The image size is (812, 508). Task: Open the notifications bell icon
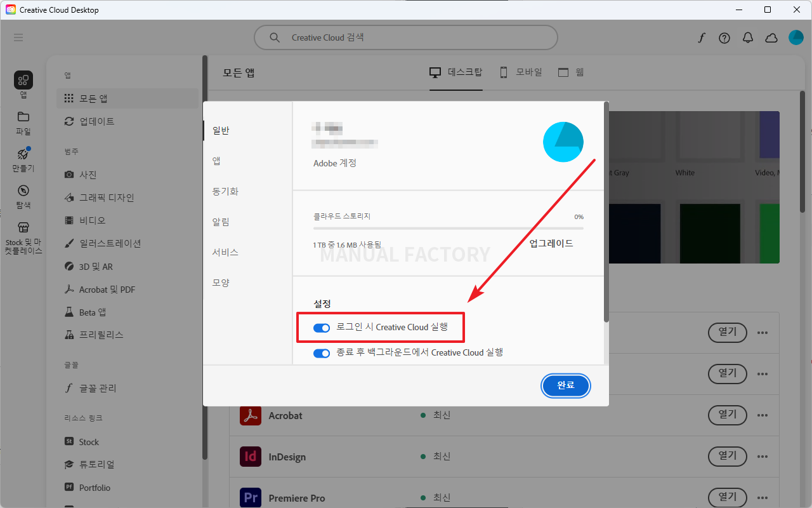point(748,38)
